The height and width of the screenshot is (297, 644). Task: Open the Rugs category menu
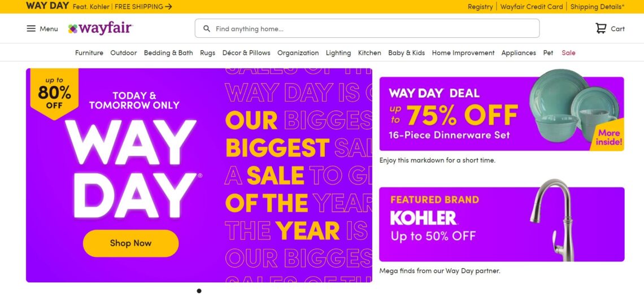point(207,53)
